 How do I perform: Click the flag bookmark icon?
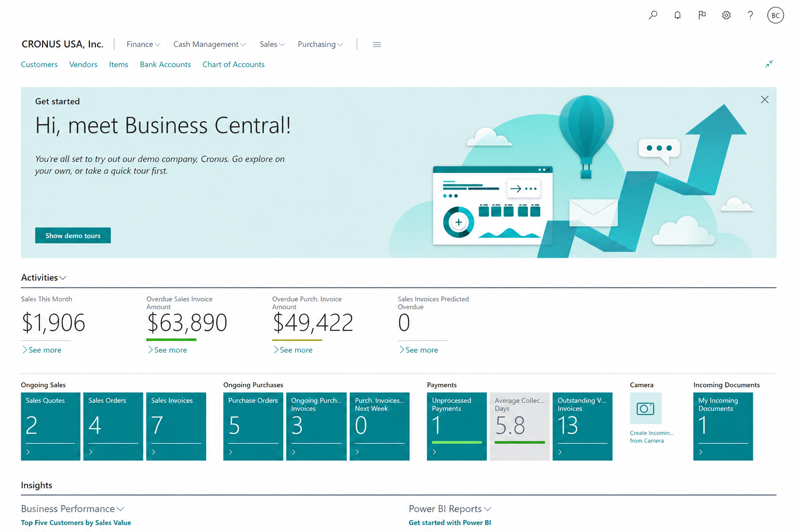[702, 15]
